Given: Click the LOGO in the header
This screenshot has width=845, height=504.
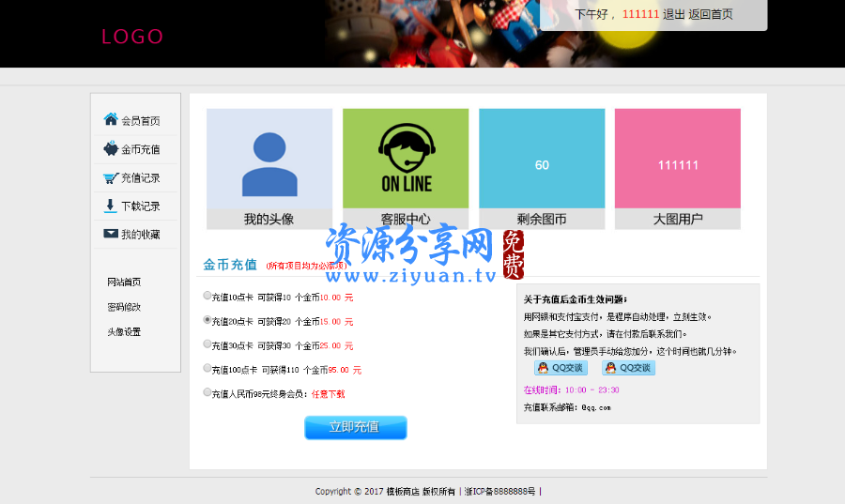Looking at the screenshot, I should 132,37.
